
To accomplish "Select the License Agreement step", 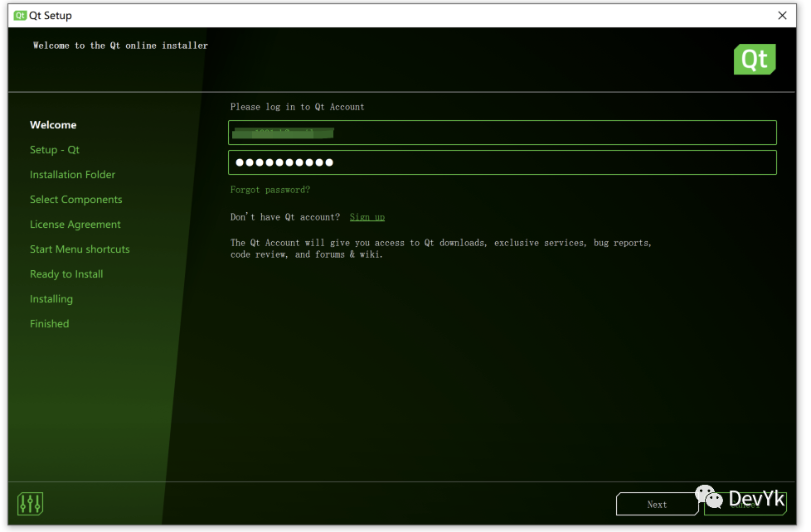I will [75, 224].
